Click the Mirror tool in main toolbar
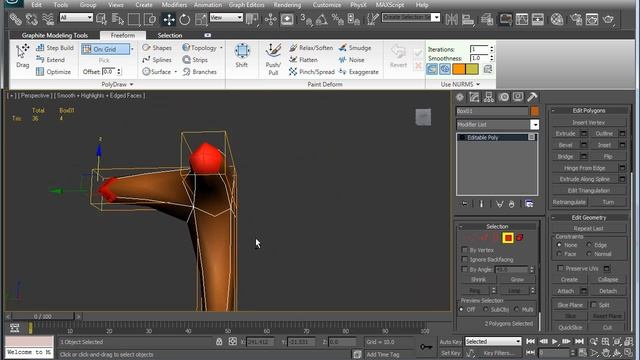This screenshot has height=360, width=640. coord(451,19)
